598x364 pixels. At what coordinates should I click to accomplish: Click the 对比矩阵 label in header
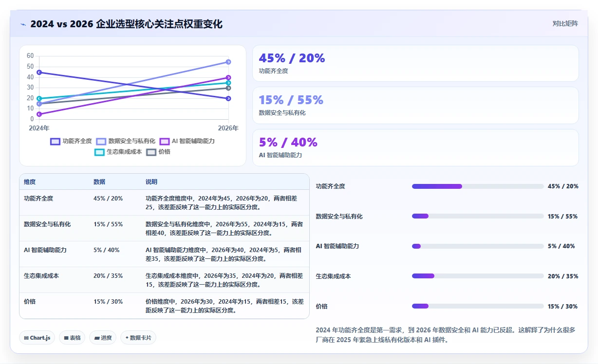[x=565, y=23]
